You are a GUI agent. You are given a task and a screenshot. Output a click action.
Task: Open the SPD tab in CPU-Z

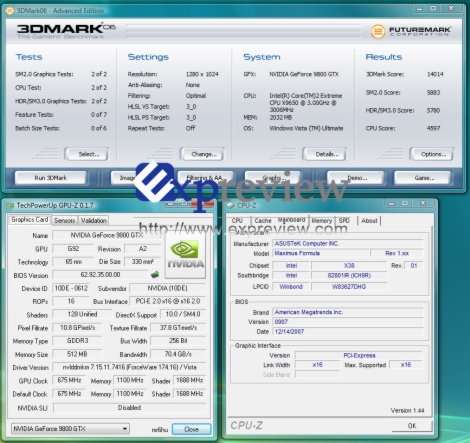(344, 221)
